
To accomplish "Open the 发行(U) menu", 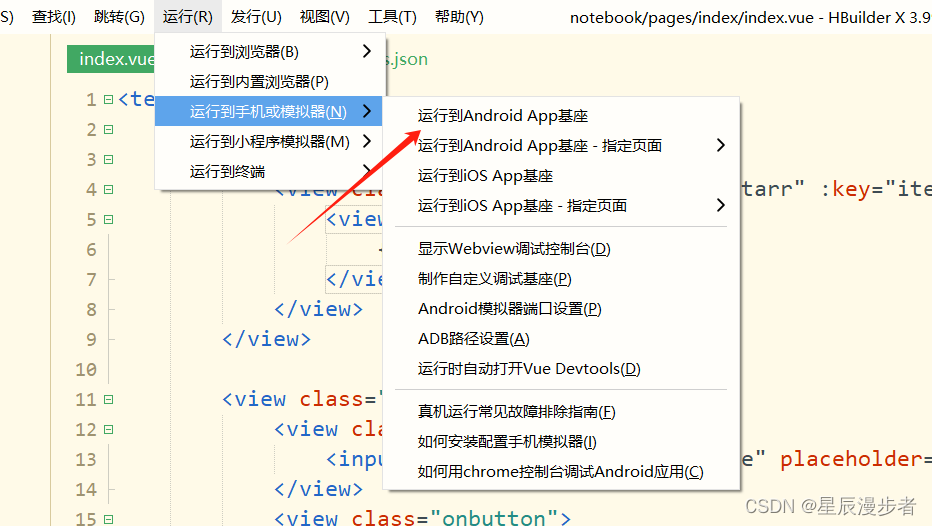I will [256, 17].
